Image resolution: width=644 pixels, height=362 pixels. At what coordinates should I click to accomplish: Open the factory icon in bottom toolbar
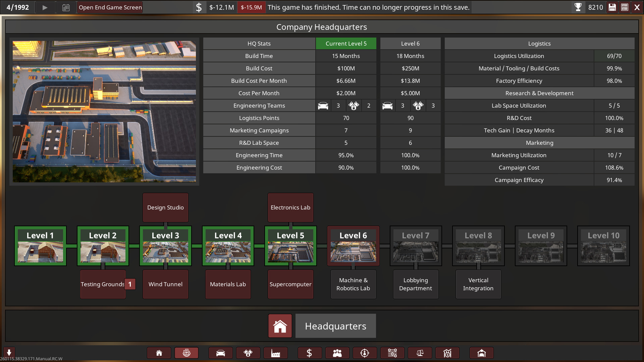[x=275, y=353]
